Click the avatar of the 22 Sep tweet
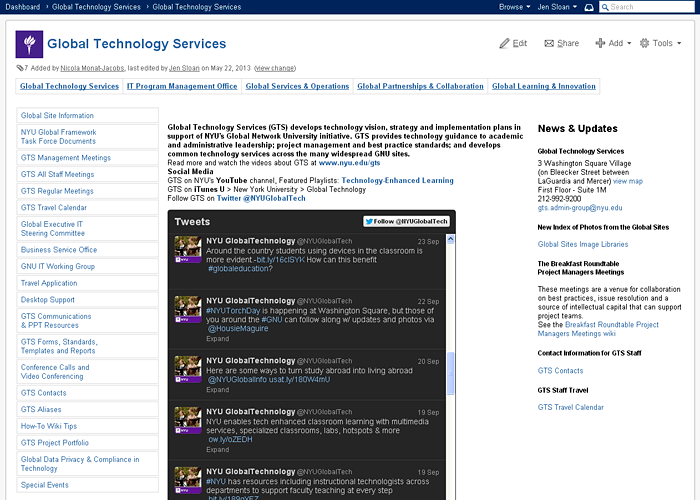This screenshot has height=500, width=700. click(188, 309)
